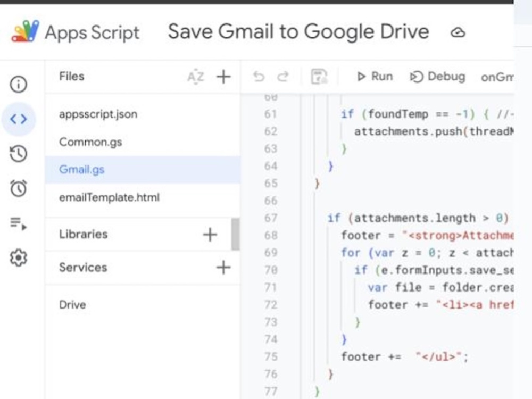Image resolution: width=532 pixels, height=399 pixels.
Task: Click the Files section header
Action: [x=72, y=76]
